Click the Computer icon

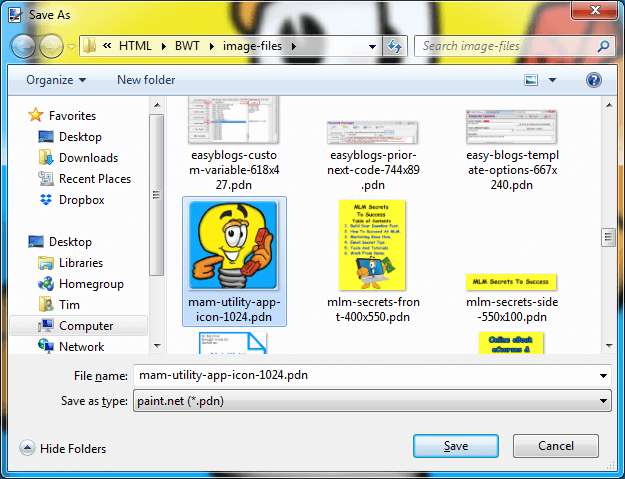pyautogui.click(x=46, y=326)
